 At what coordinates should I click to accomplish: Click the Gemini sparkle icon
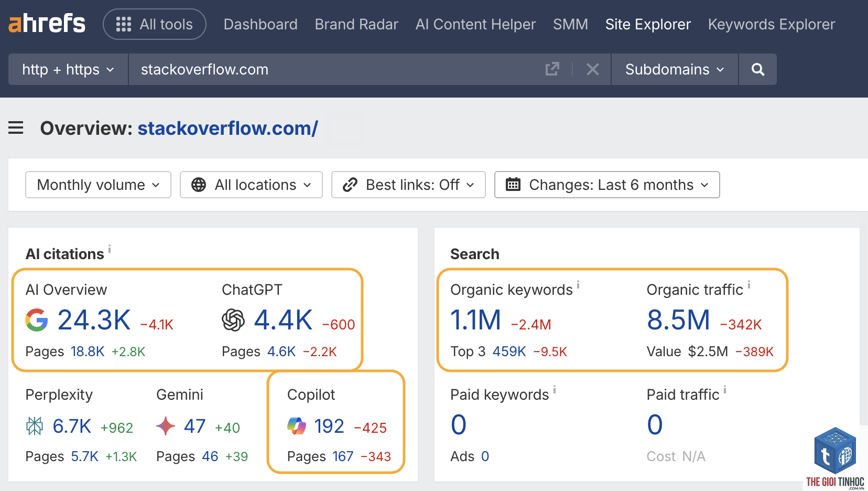click(166, 426)
